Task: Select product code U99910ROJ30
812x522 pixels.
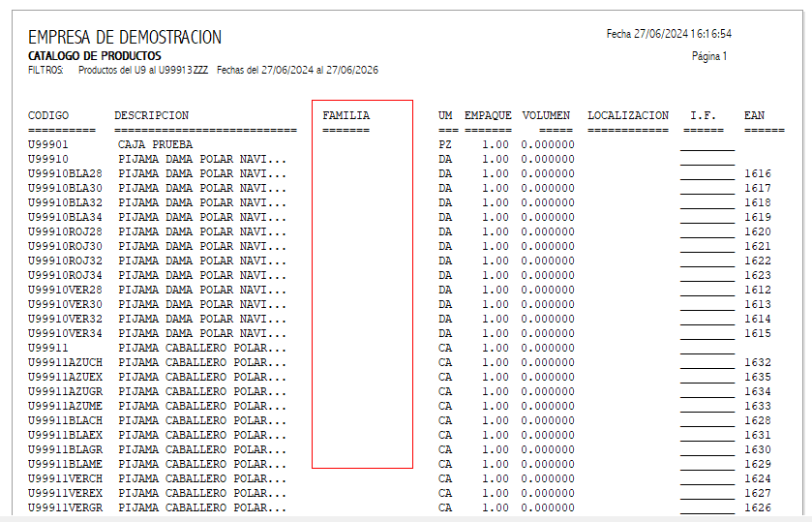Action: pos(65,246)
